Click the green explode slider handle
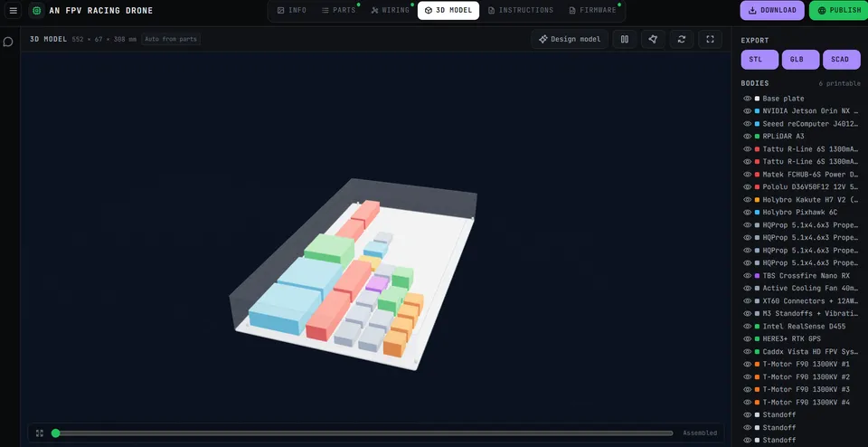868x447 pixels. (55, 433)
